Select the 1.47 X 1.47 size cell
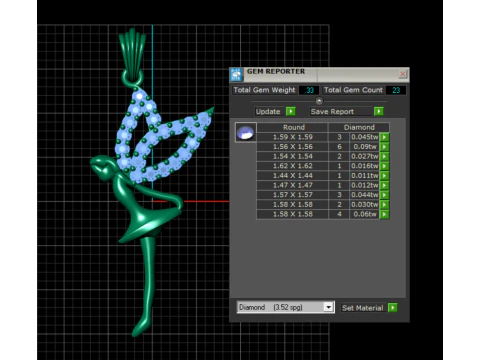The width and height of the screenshot is (480, 360). coord(293,185)
